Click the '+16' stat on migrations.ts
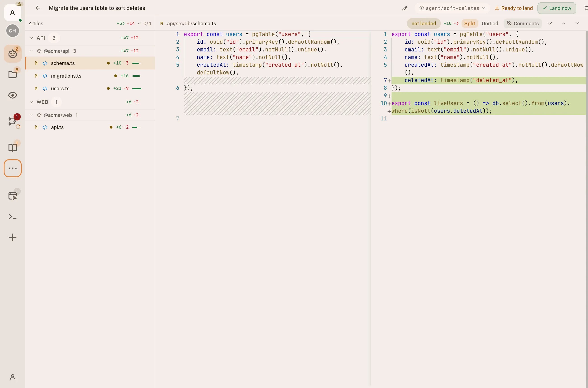Viewport: 588px width, 388px height. click(x=125, y=76)
